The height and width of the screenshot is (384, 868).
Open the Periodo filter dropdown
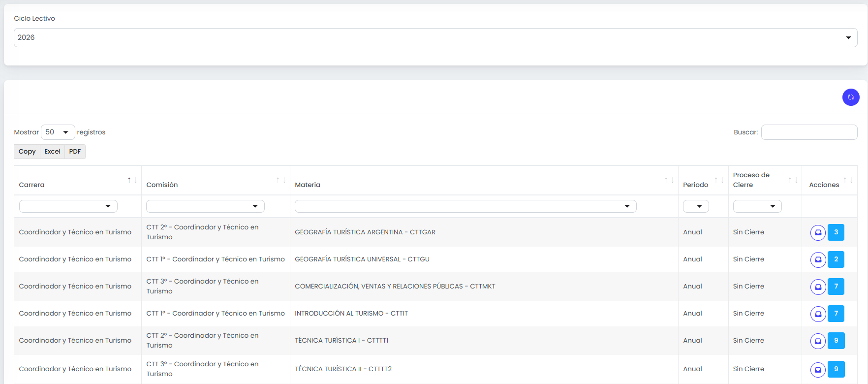[696, 206]
